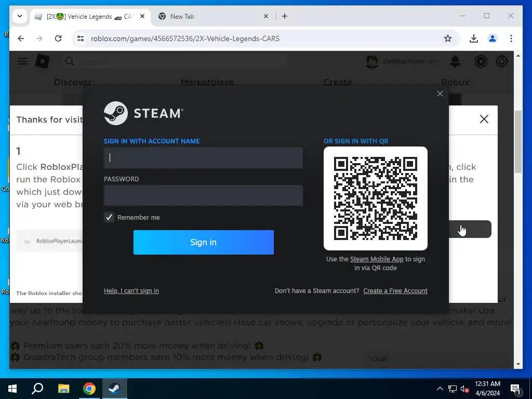532x399 pixels.
Task: Expand the tab search dropdown arrow
Action: 20,16
